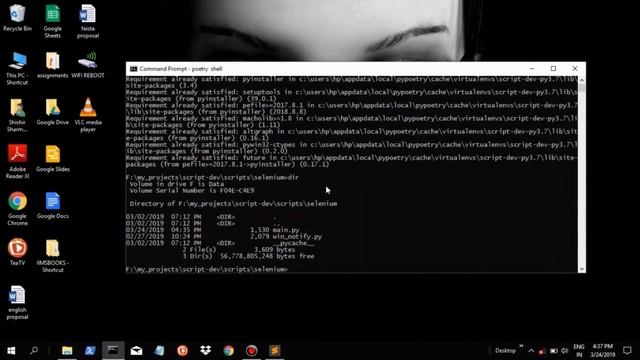Viewport: 640px width, 360px height.
Task: Open the Google Drive desktop icon
Action: click(x=53, y=112)
